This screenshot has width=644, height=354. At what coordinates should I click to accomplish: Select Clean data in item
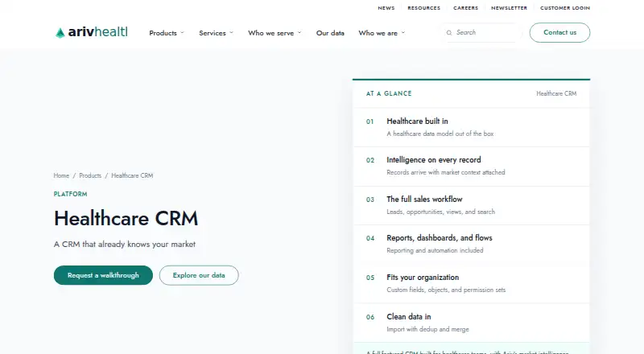471,323
